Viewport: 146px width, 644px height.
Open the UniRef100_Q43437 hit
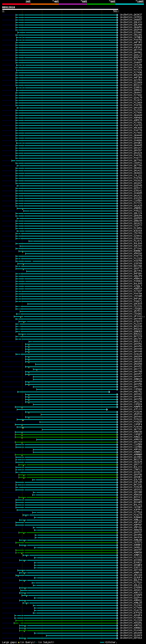[131, 15]
